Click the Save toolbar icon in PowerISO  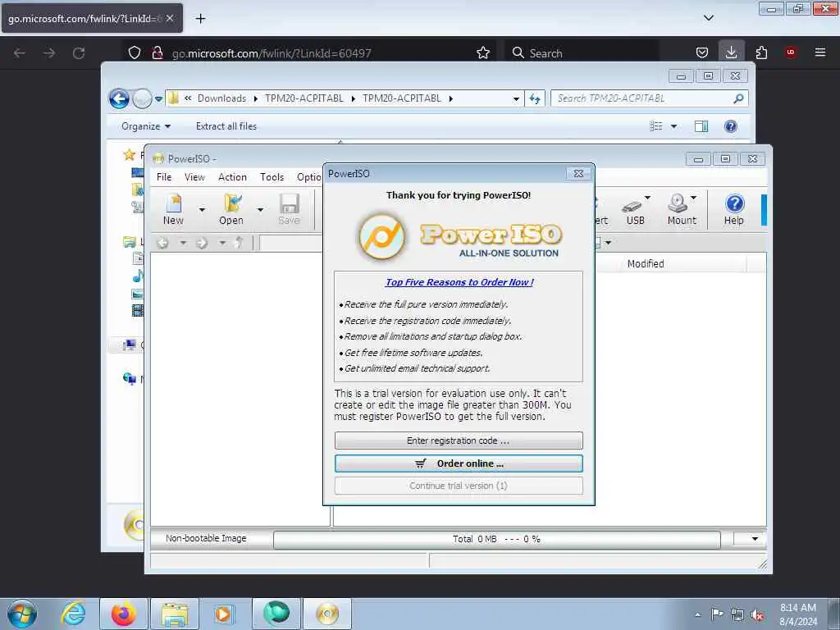289,209
